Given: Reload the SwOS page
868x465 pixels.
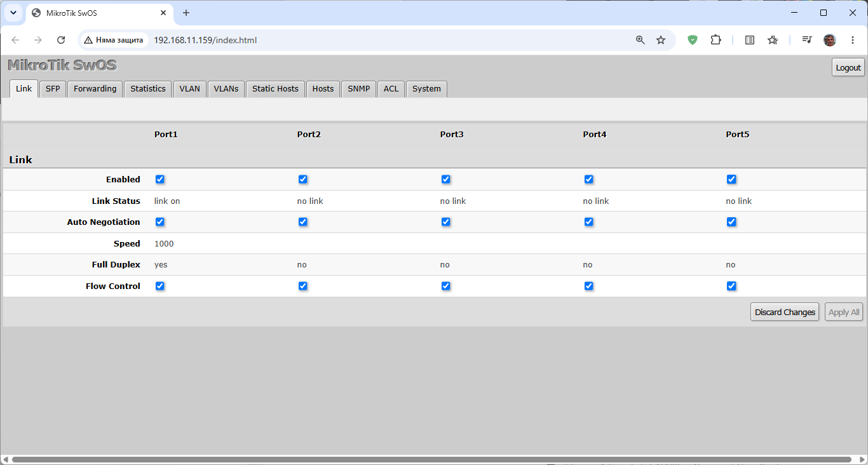Looking at the screenshot, I should tap(61, 40).
